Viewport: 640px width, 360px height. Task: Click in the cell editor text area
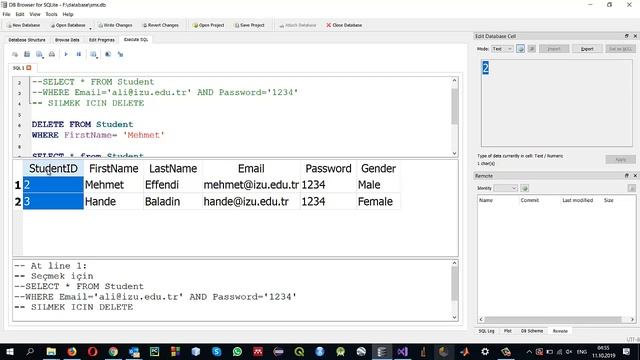tap(557, 103)
